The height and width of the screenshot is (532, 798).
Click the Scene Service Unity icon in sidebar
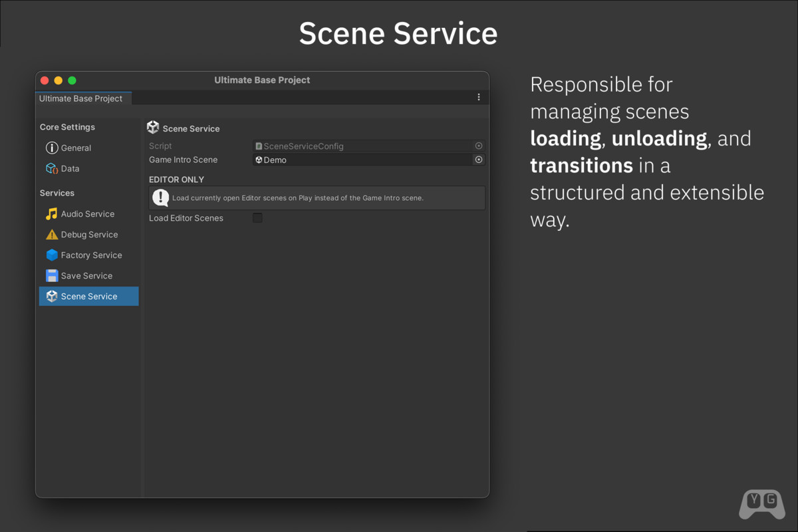point(52,297)
